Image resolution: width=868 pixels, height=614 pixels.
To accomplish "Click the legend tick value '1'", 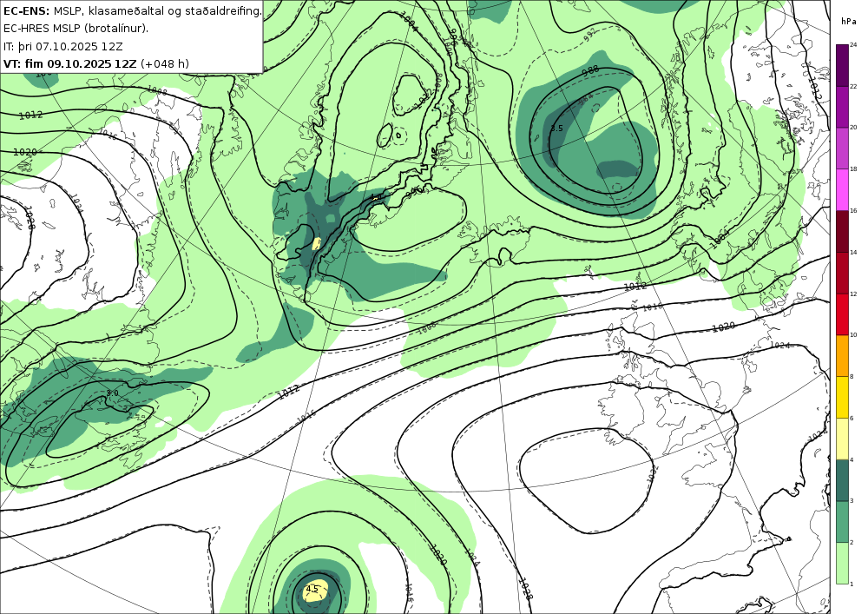I will coord(852,584).
